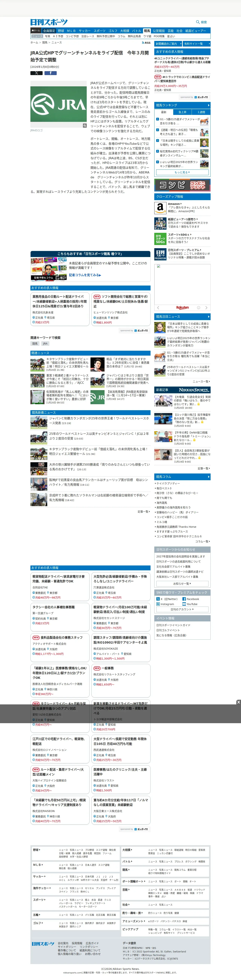Select the 急上昇 ranking tab

[x=182, y=112]
